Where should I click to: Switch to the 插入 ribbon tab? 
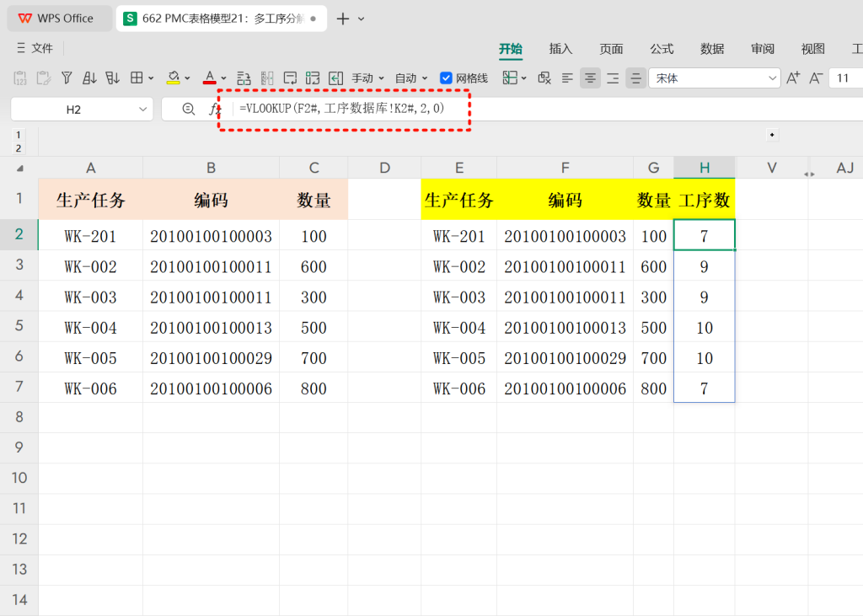pyautogui.click(x=560, y=49)
